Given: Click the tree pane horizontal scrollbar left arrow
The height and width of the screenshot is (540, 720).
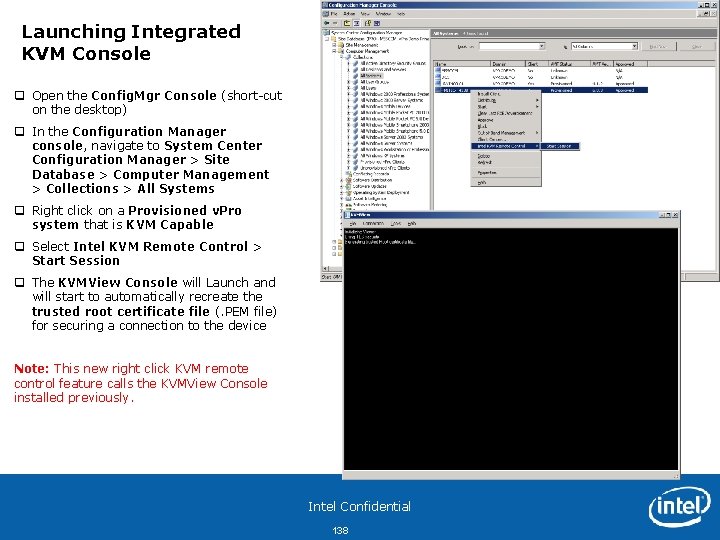Looking at the screenshot, I should pyautogui.click(x=326, y=269).
